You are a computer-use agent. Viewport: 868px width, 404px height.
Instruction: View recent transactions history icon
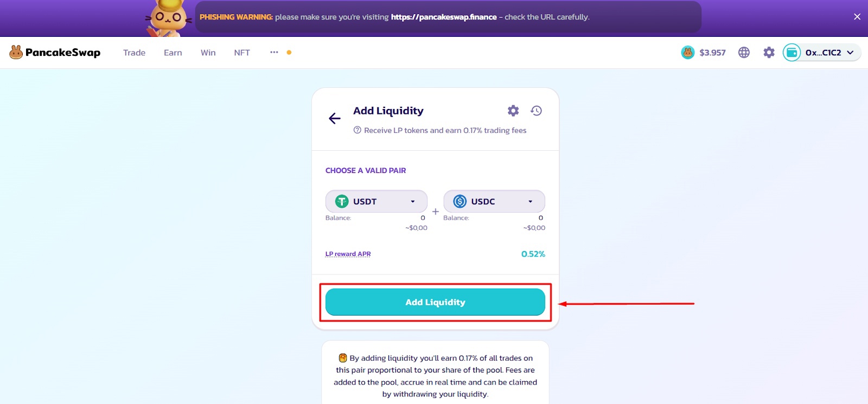(x=537, y=111)
